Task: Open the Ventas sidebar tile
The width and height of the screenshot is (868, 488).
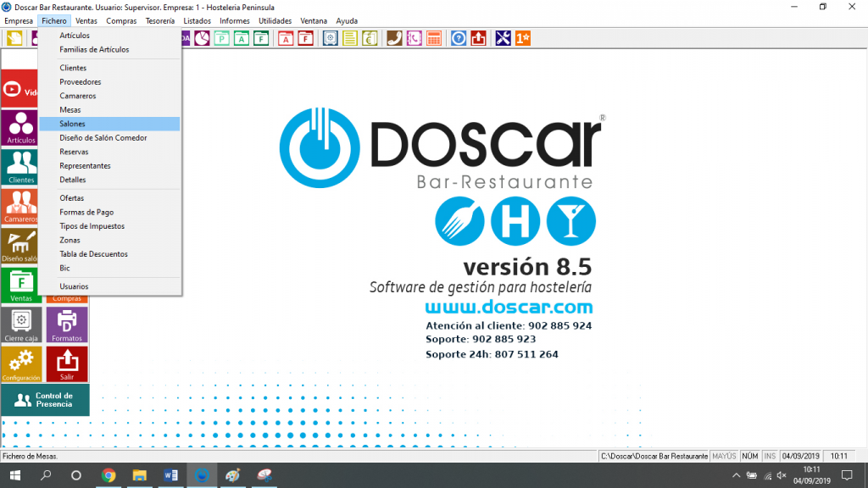Action: click(x=20, y=286)
